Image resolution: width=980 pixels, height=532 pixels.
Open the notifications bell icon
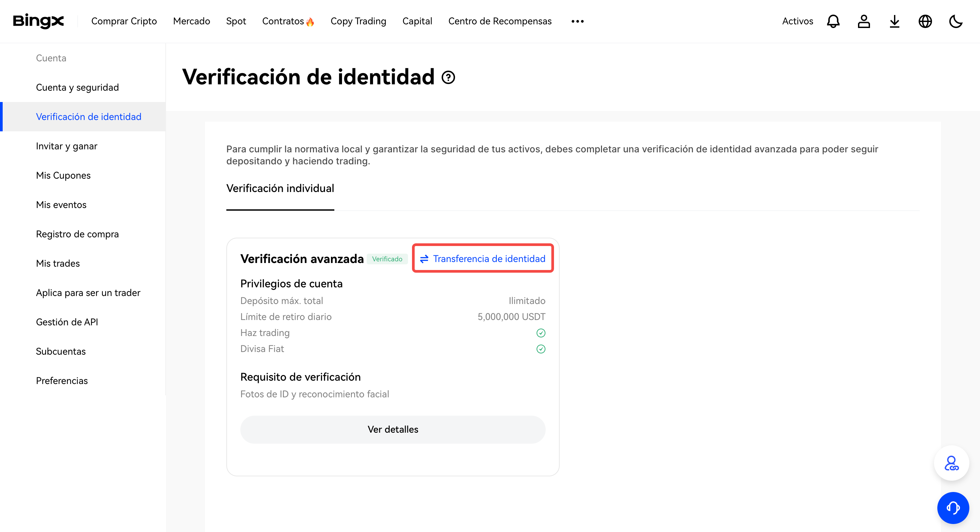point(833,21)
